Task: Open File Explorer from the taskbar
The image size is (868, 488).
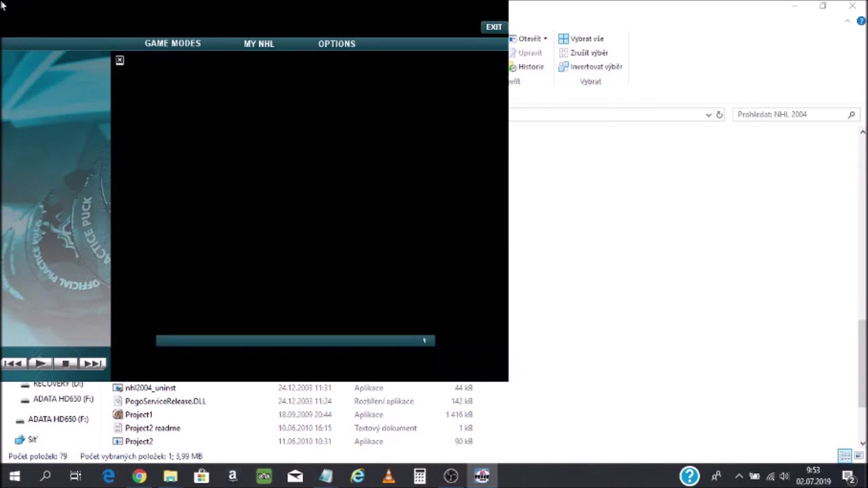Action: point(170,476)
